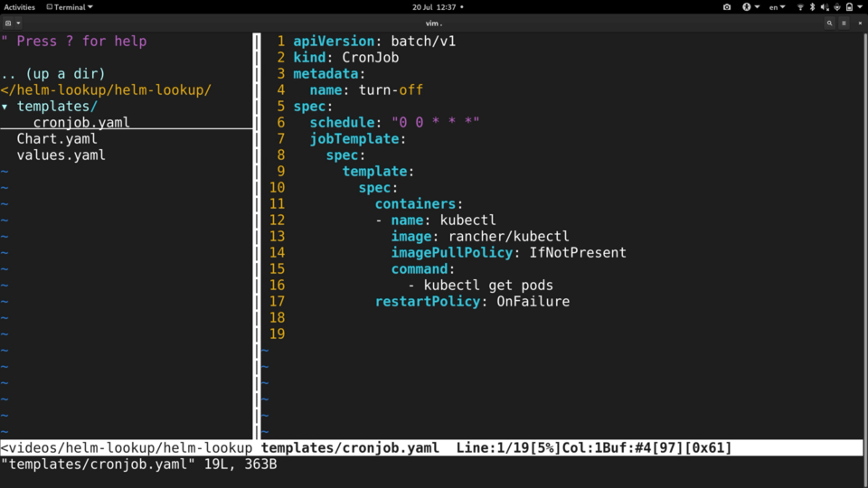Select values.yaml in the file tree
This screenshot has height=488, width=868.
click(61, 155)
